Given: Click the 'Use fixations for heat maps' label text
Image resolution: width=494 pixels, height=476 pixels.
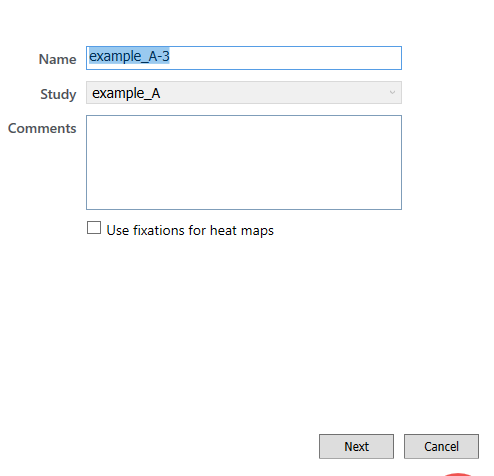Looking at the screenshot, I should pyautogui.click(x=190, y=230).
